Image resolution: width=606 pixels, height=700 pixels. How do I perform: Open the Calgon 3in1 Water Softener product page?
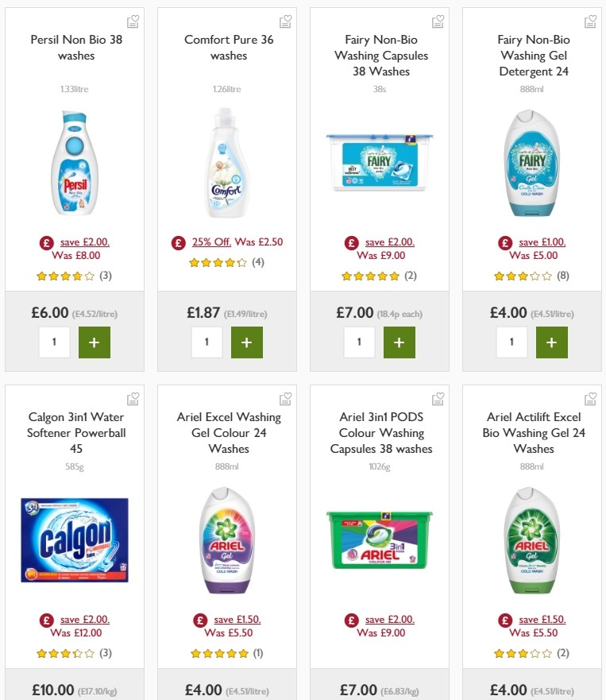(75, 432)
